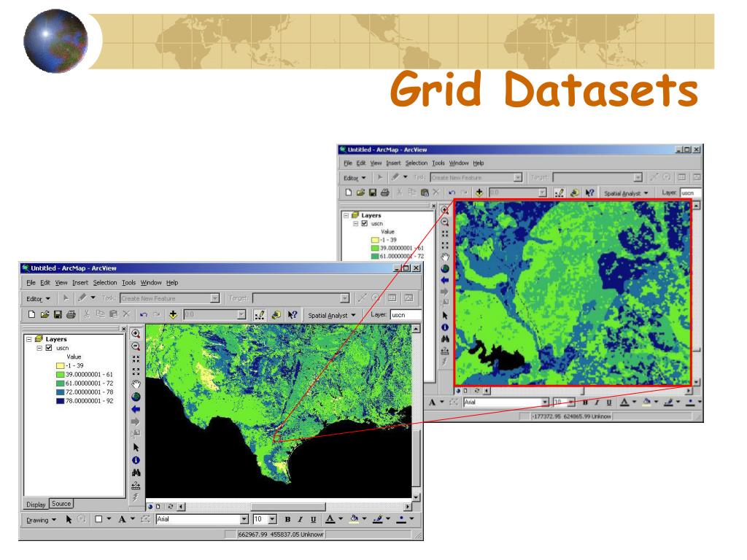Click Full Extent globe in rear ArcMap window
This screenshot has width=747, height=560.
(x=444, y=268)
